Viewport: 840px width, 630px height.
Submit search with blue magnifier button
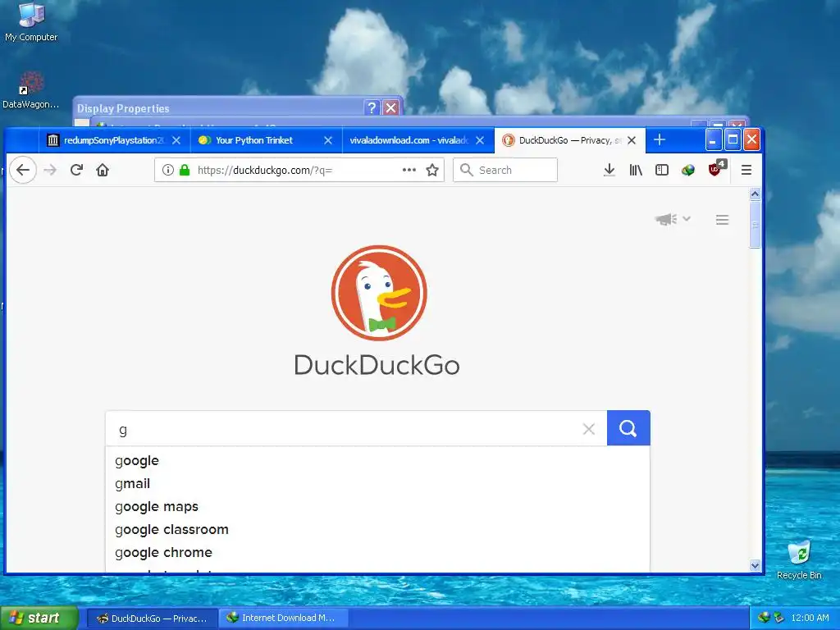pyautogui.click(x=628, y=428)
